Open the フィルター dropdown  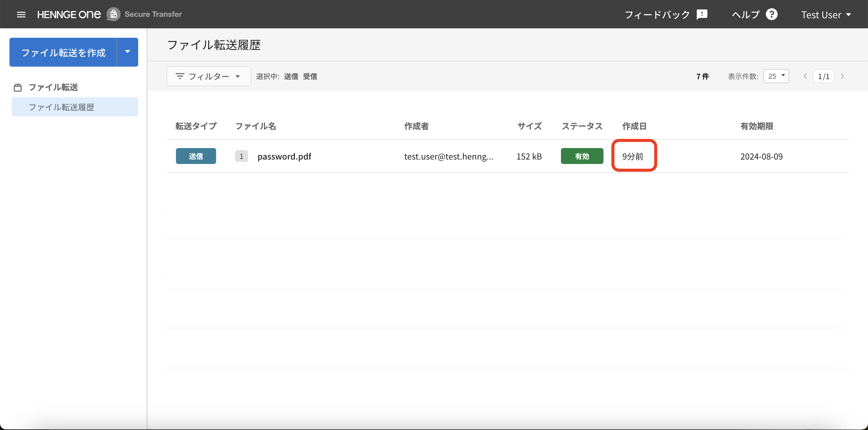(208, 76)
